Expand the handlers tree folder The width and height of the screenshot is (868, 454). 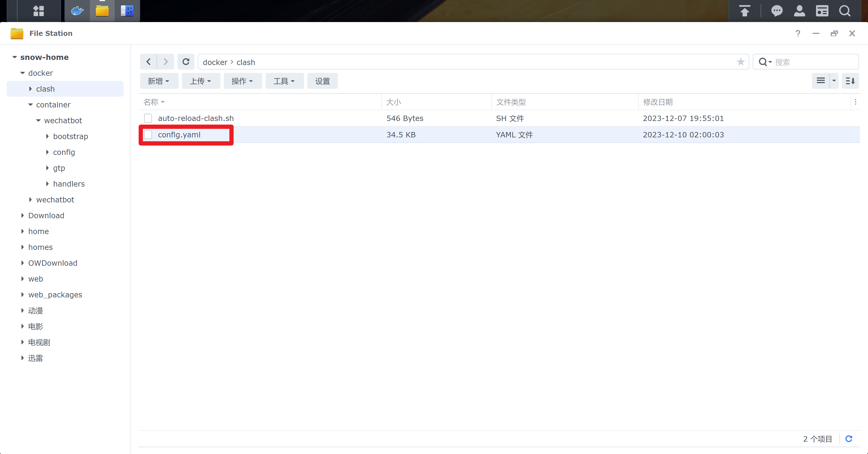[47, 184]
